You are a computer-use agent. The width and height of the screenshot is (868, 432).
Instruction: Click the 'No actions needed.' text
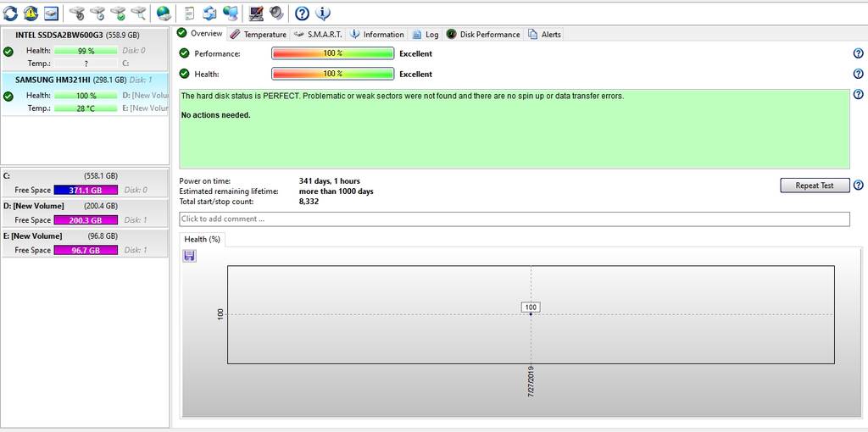pyautogui.click(x=216, y=115)
